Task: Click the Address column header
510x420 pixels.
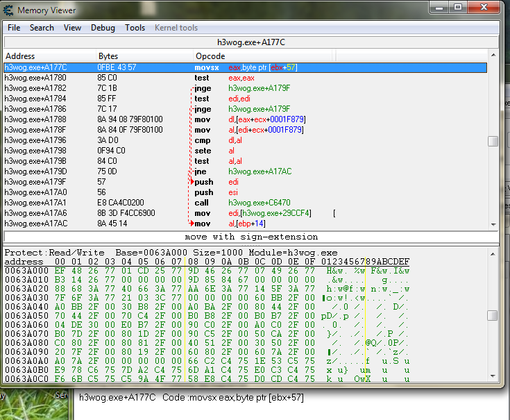Action: pyautogui.click(x=49, y=56)
